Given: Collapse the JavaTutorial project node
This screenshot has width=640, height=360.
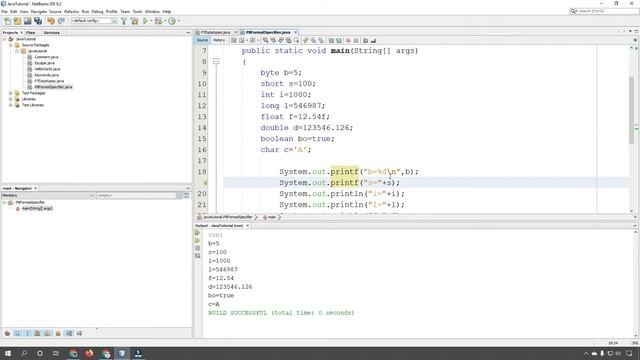Looking at the screenshot, I should tap(5, 39).
